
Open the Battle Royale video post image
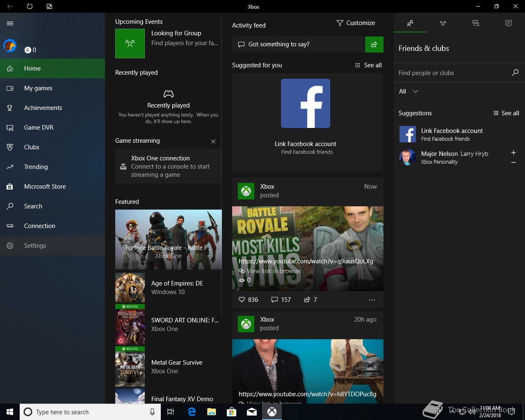click(308, 249)
